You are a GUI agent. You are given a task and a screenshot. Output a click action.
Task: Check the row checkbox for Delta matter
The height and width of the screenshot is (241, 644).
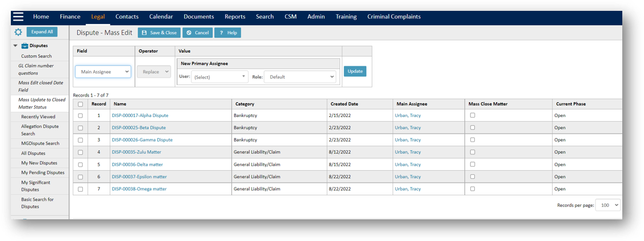tap(80, 164)
